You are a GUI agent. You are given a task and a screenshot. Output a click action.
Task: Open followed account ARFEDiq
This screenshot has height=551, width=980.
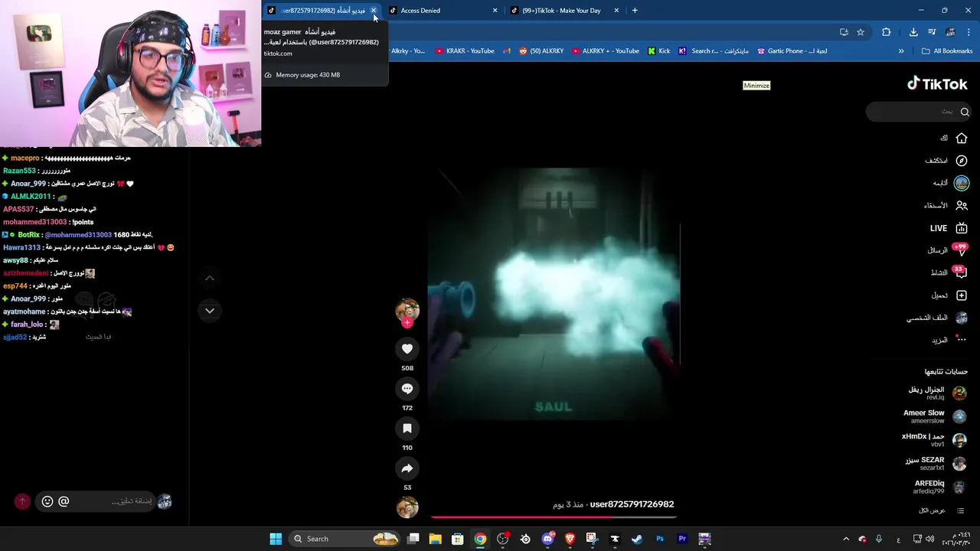tap(940, 487)
